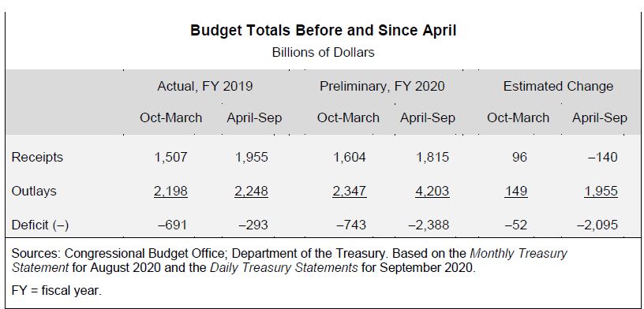This screenshot has height=309, width=644.
Task: Click the –2,388 deficit value
Action: click(429, 225)
